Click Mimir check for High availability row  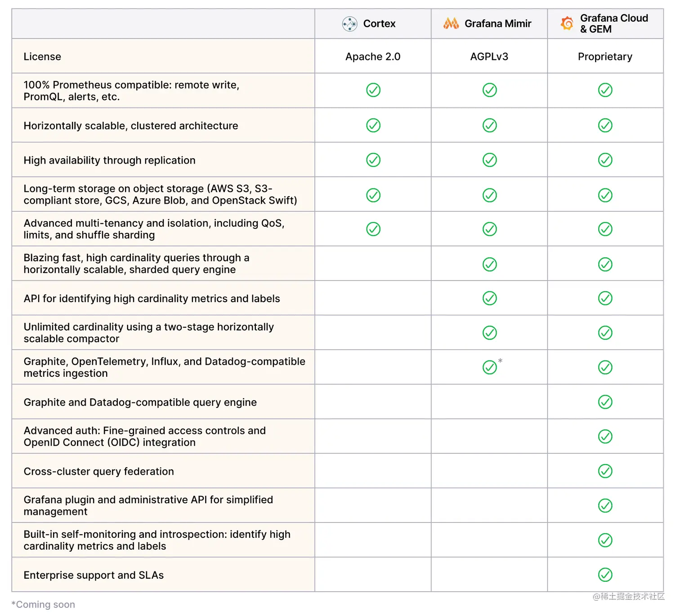(490, 160)
